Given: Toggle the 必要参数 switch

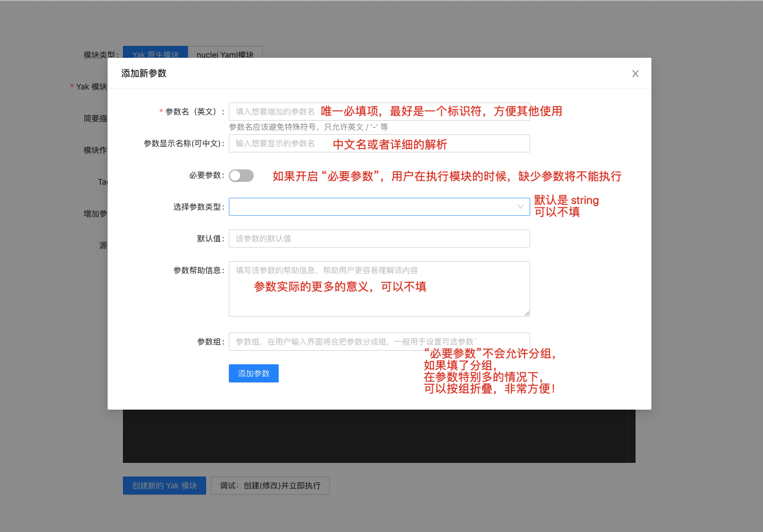Looking at the screenshot, I should tap(241, 176).
